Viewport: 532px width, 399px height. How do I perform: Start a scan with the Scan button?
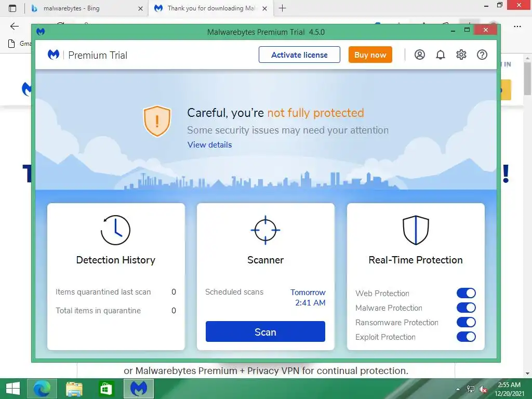(265, 331)
